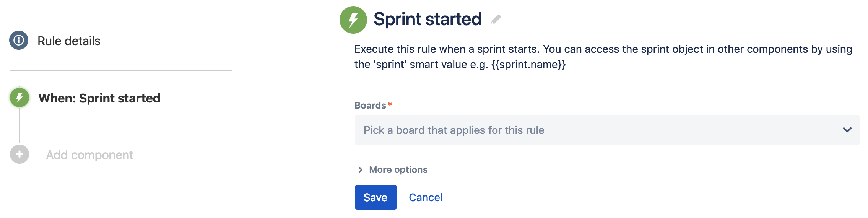Cancel the trigger configuration
Viewport: 868px width, 218px height.
[x=426, y=197]
